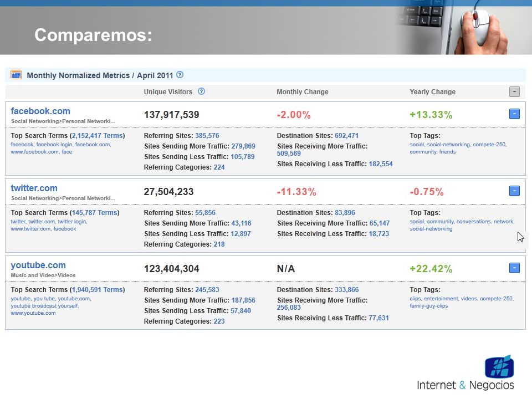Select the 'entertainment' tag under youtube
The image size is (532, 399).
click(441, 299)
